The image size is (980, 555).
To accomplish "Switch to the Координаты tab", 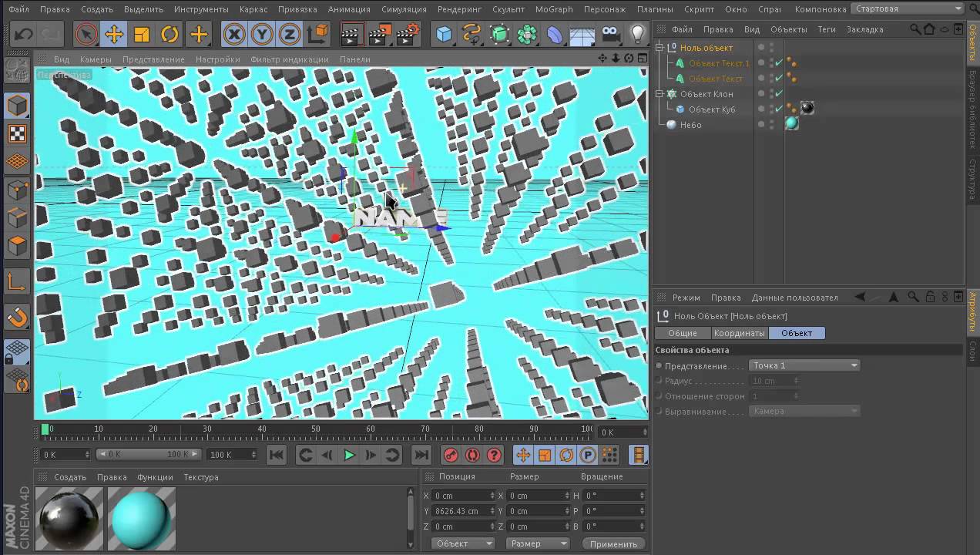I will (x=739, y=333).
